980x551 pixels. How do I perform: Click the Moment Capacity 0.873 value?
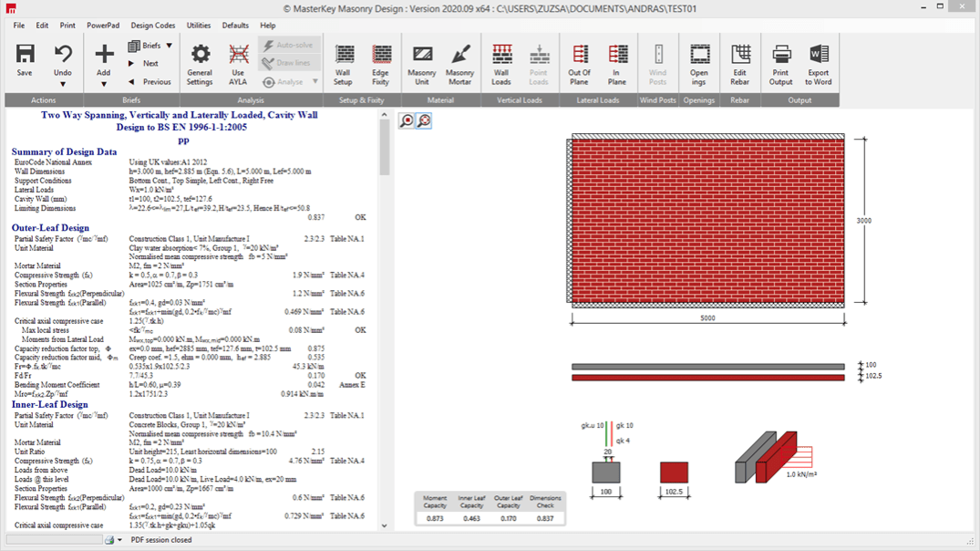coord(435,518)
